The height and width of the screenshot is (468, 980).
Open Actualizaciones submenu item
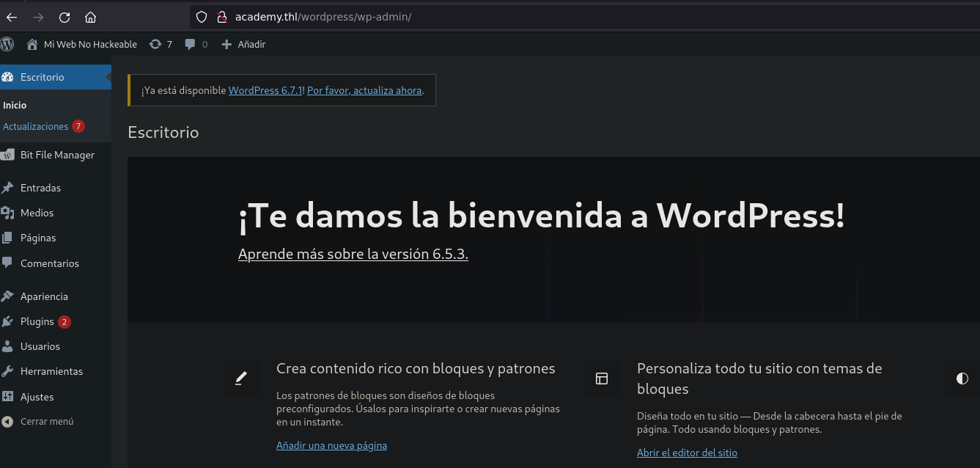35,126
